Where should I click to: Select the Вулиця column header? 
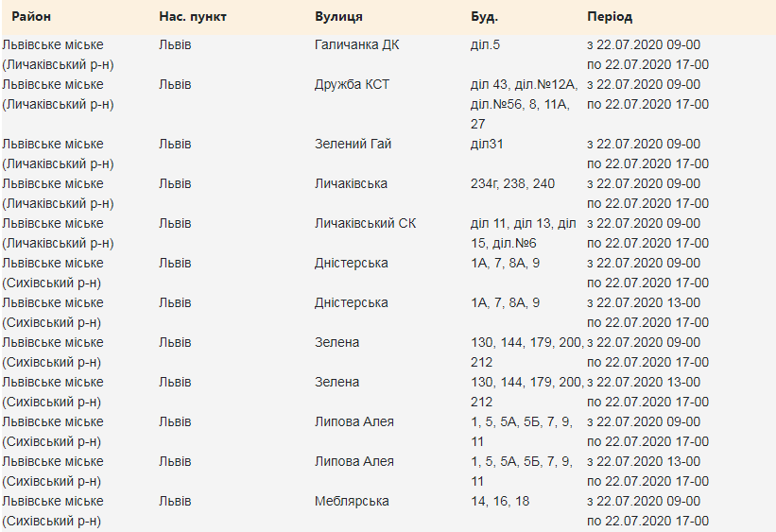click(338, 17)
